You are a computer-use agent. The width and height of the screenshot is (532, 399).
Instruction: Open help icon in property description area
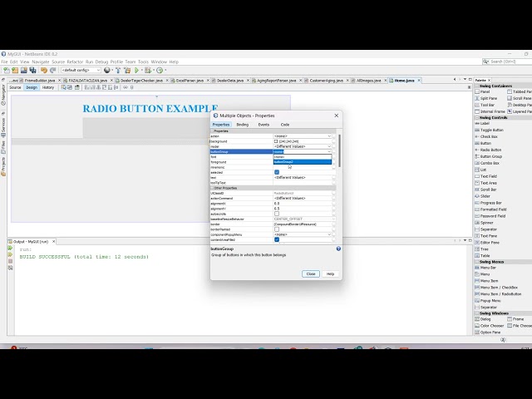point(338,249)
